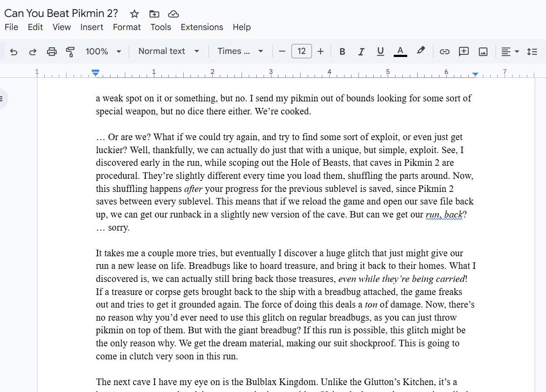The image size is (546, 392).
Task: Open the Help menu
Action: click(241, 27)
